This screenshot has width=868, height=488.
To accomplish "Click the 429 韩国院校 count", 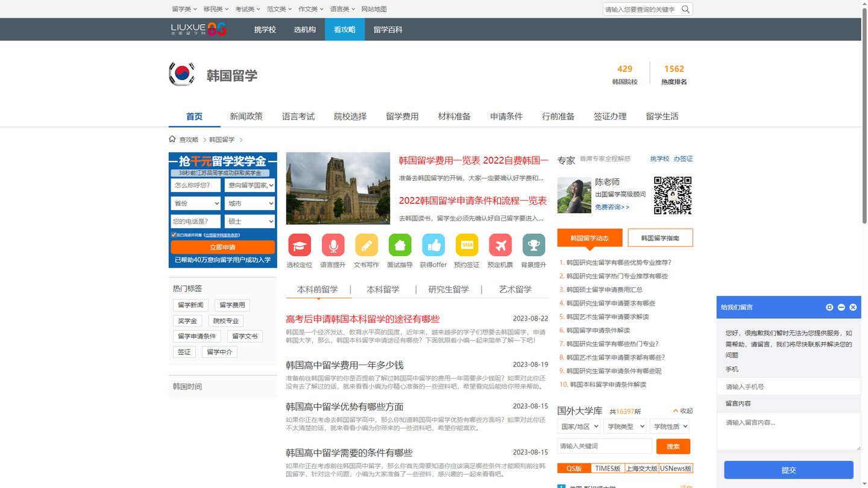I will [624, 74].
